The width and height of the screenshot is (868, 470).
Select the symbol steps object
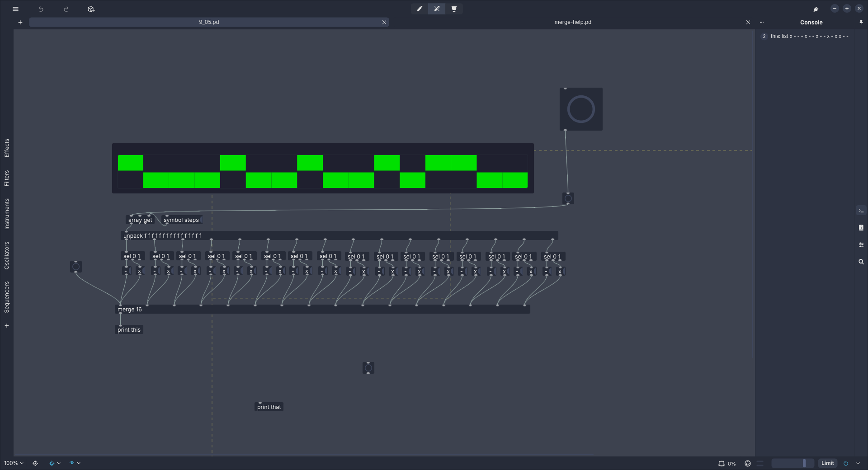(x=181, y=220)
